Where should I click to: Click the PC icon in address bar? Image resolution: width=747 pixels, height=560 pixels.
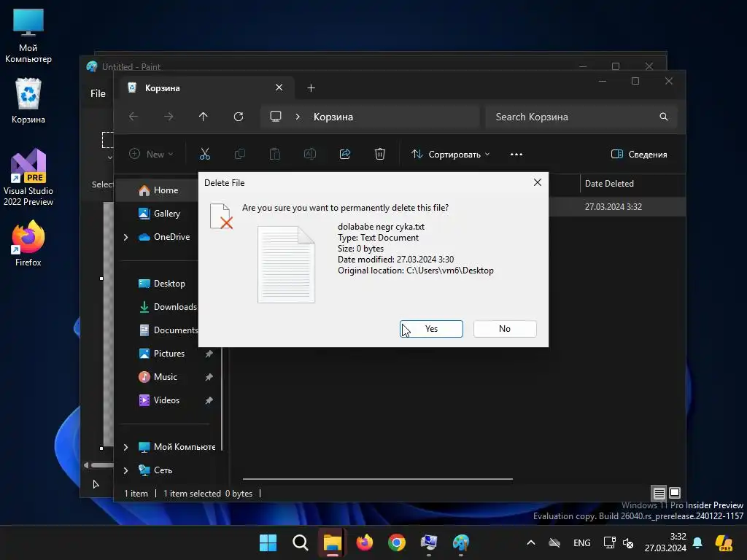click(x=275, y=117)
